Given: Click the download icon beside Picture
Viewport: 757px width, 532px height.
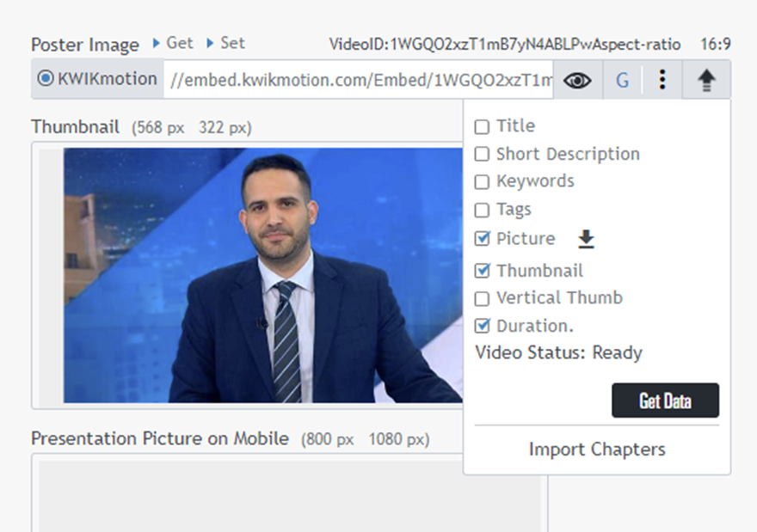Looking at the screenshot, I should pyautogui.click(x=586, y=239).
